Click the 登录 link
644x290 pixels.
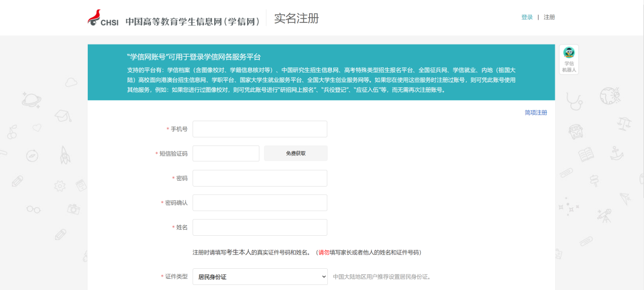coord(527,17)
